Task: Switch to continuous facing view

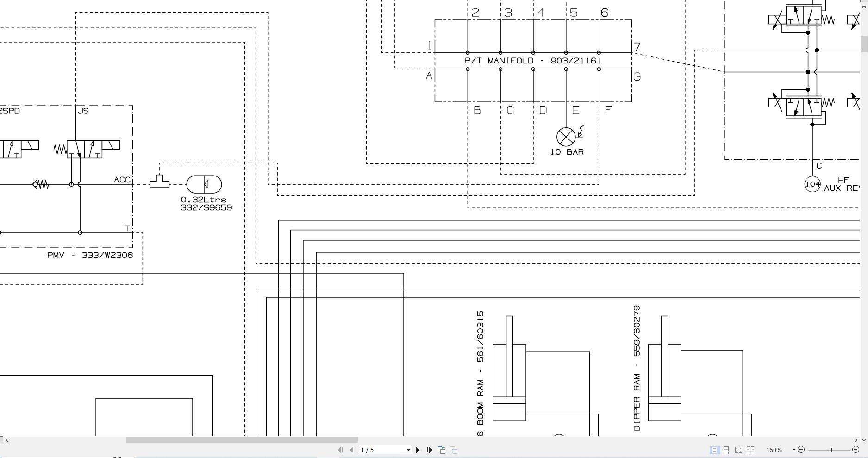Action: tap(750, 450)
